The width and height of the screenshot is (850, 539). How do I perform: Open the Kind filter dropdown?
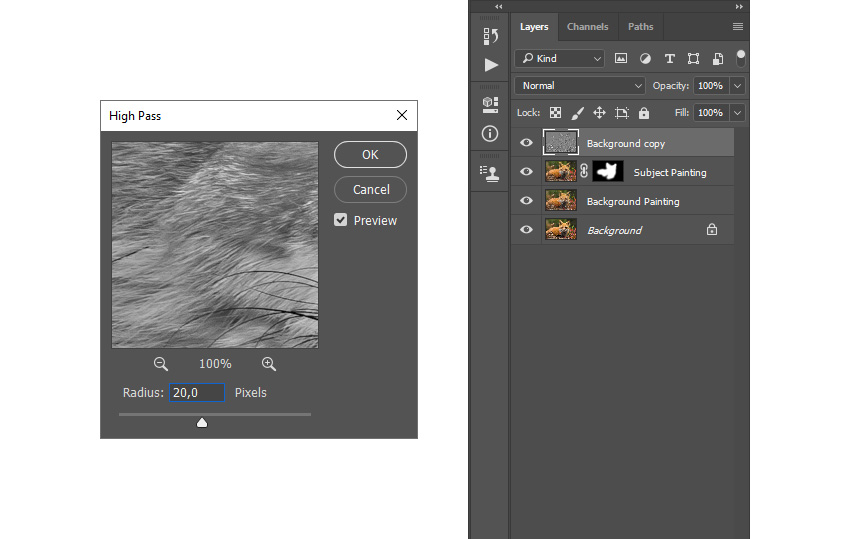(x=559, y=59)
